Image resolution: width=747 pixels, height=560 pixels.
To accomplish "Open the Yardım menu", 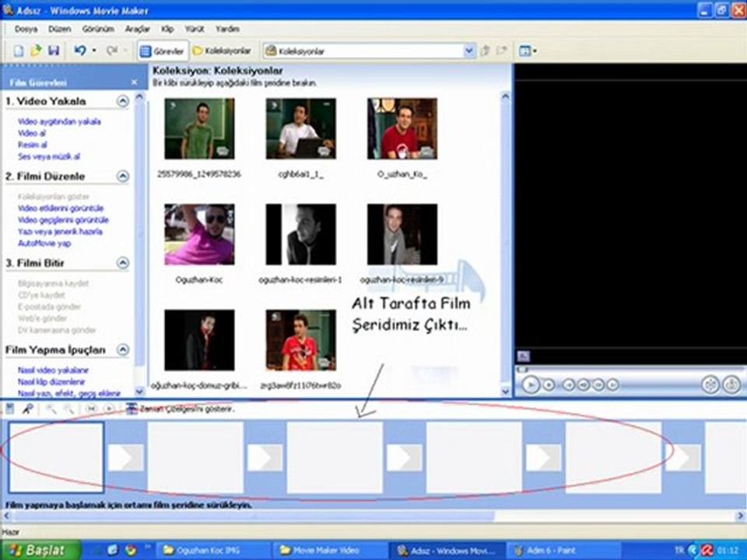I will click(x=227, y=29).
